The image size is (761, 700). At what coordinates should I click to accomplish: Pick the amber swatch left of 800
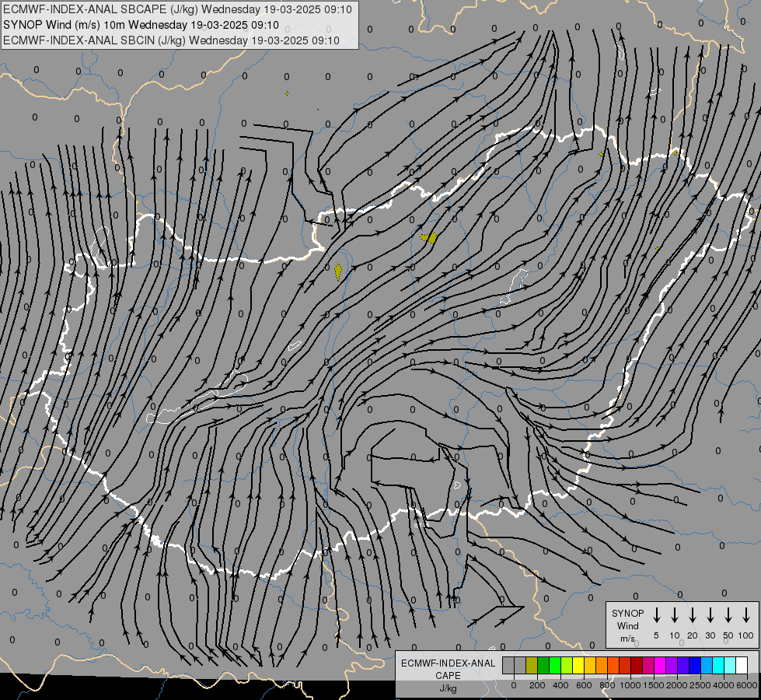(590, 665)
